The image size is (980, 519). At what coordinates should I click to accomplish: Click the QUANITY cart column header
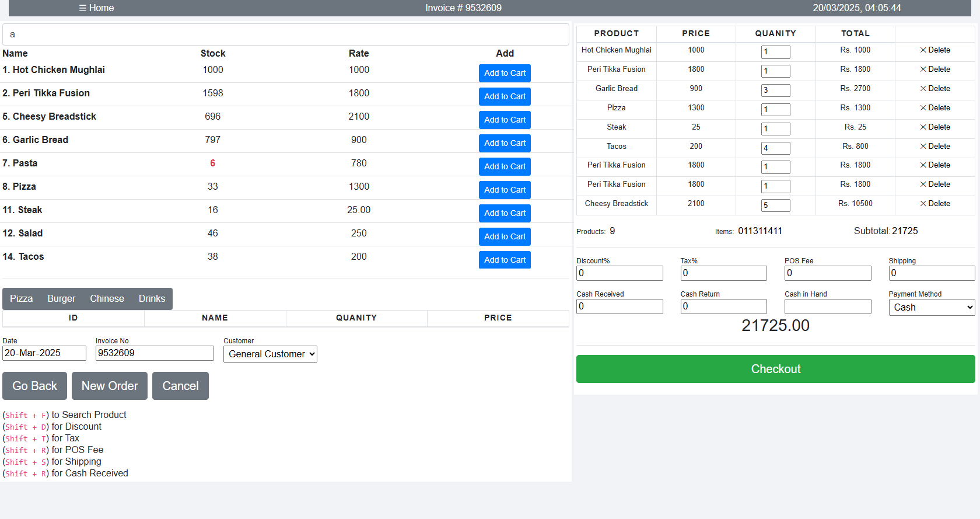(775, 33)
